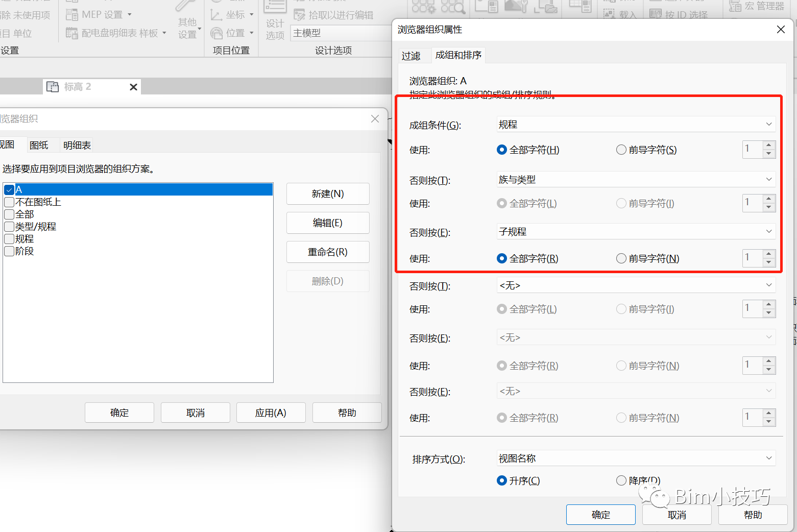The height and width of the screenshot is (532, 797).
Task: Click the 标高 2 view tab icon
Action: click(x=53, y=87)
